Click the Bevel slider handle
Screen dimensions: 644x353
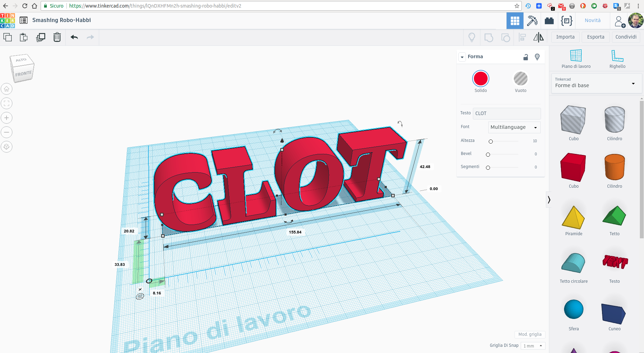pos(488,154)
